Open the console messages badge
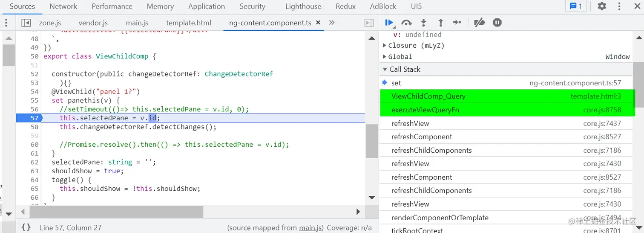The image size is (644, 233). tap(576, 6)
